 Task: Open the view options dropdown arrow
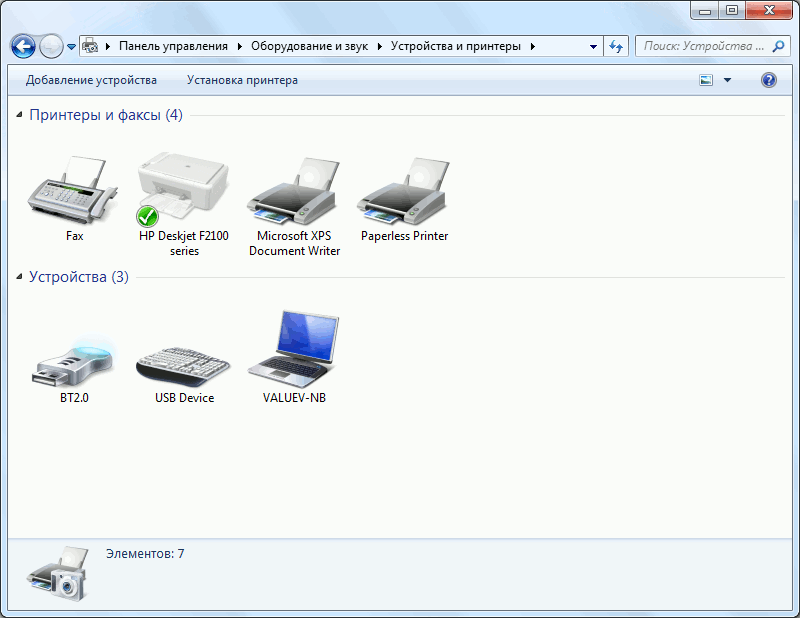coord(727,80)
